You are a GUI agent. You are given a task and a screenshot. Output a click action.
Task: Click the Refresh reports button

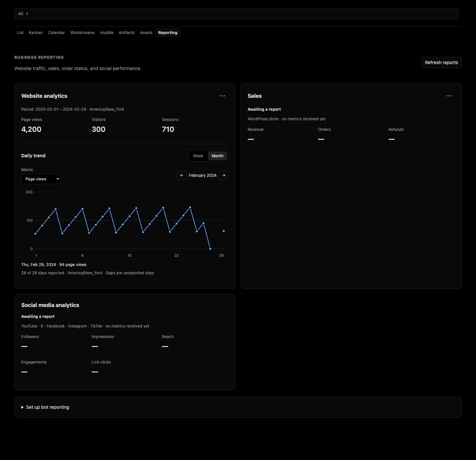click(x=441, y=62)
